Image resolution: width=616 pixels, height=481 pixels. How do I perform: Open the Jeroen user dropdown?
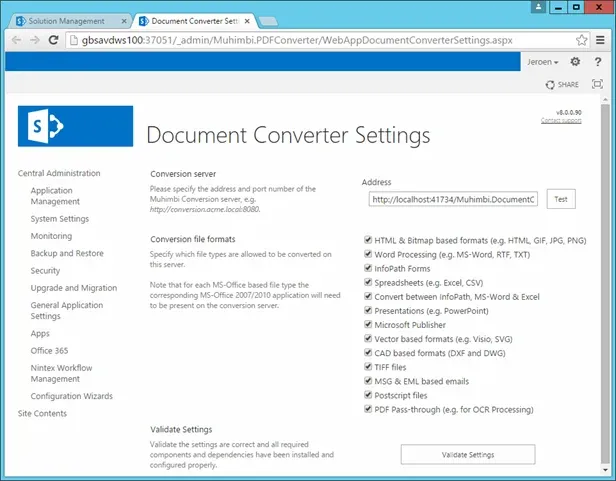tap(542, 62)
